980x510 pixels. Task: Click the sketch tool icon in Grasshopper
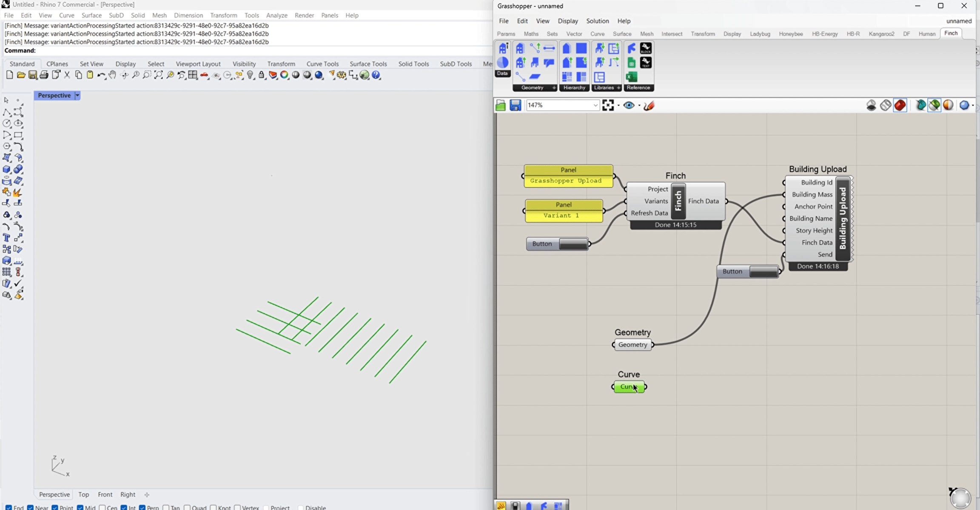(649, 105)
